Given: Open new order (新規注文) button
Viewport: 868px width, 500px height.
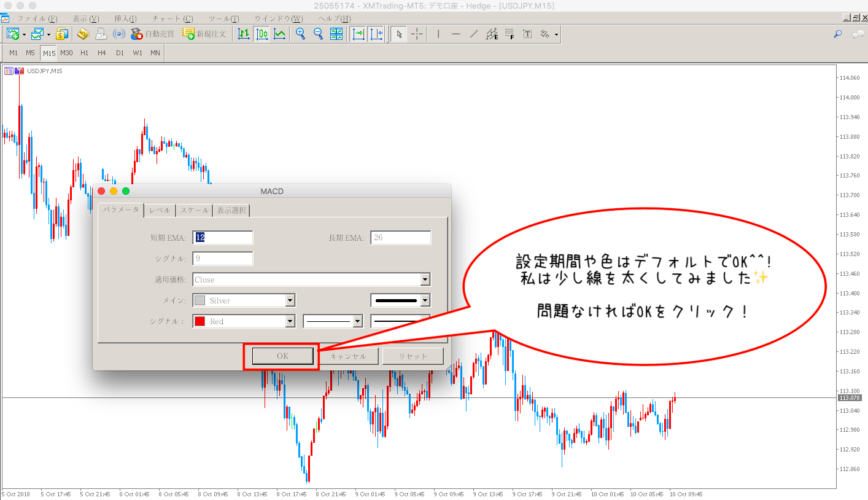Looking at the screenshot, I should click(204, 34).
